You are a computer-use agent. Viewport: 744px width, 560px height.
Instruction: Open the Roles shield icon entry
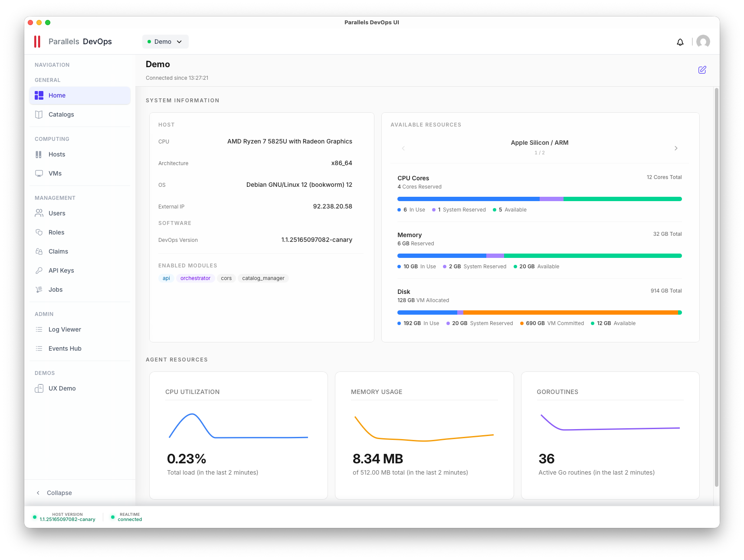click(x=39, y=232)
